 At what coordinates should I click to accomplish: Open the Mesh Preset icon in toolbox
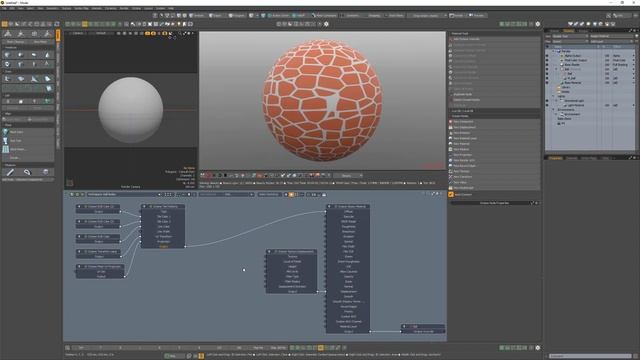click(6, 149)
